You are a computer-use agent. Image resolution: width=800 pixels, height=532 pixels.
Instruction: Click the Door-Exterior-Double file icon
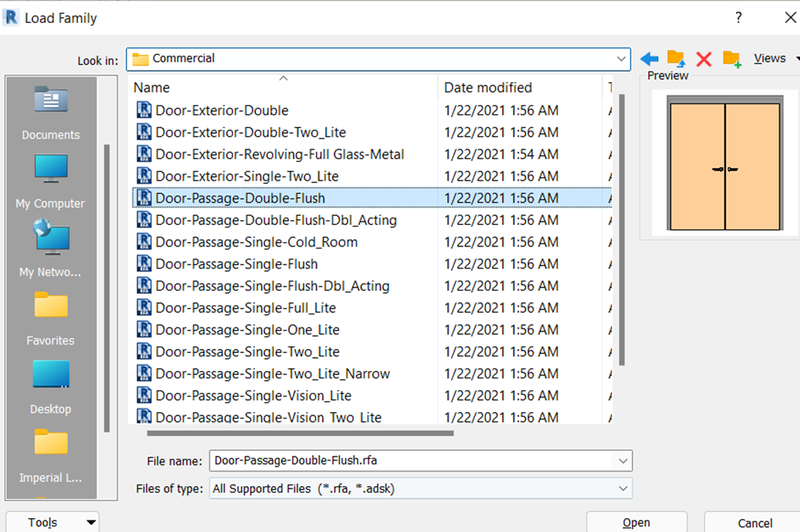[x=144, y=110]
